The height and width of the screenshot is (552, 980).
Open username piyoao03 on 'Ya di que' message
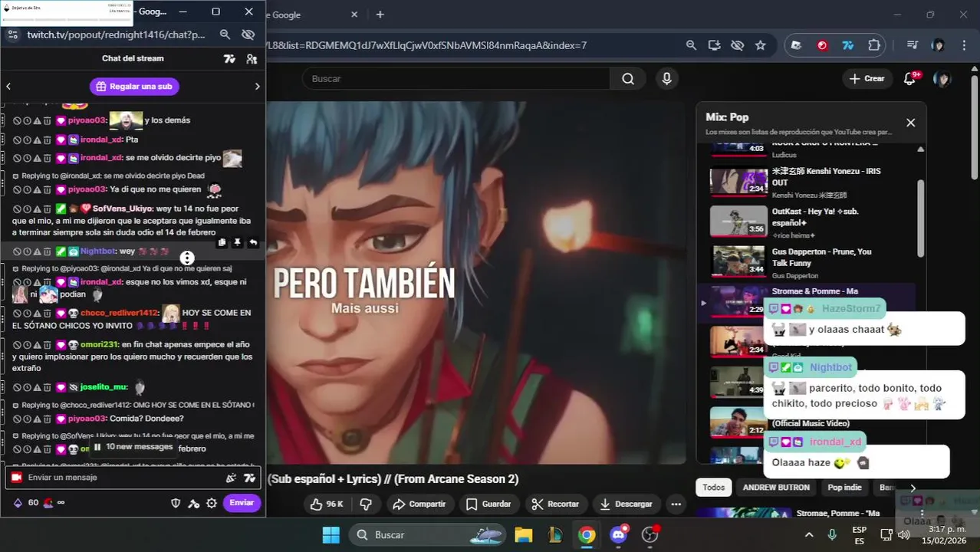point(87,189)
